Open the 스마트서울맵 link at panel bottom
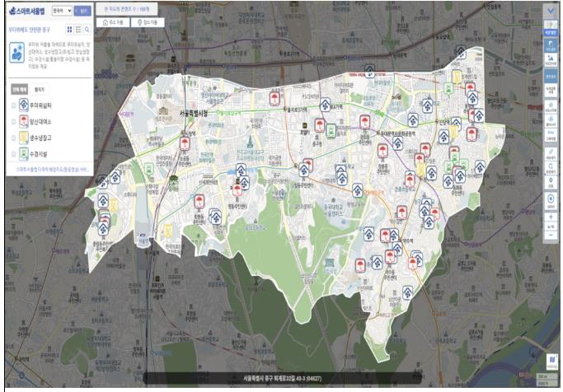Image resolution: width=563 pixels, height=392 pixels. [49, 167]
